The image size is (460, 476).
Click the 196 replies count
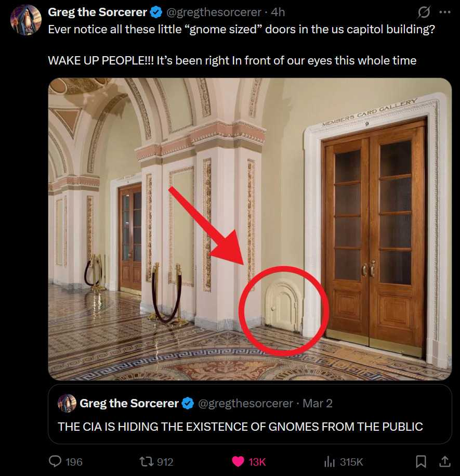74,462
